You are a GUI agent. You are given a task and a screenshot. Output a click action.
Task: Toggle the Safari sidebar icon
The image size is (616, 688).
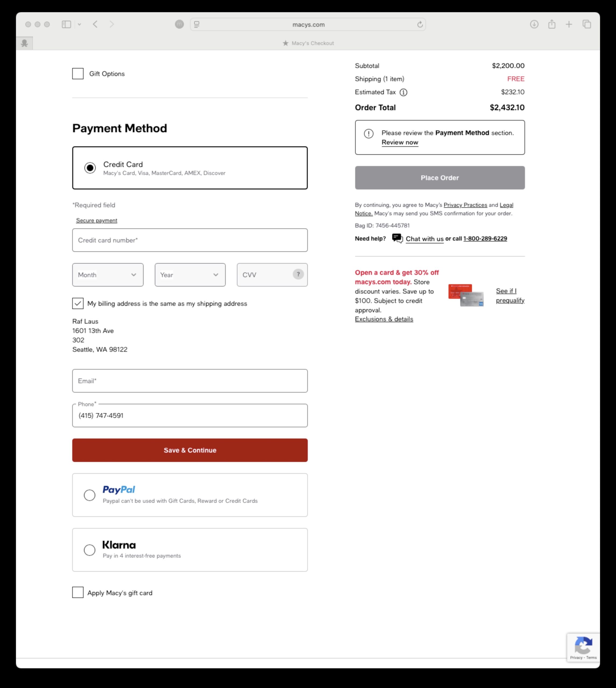point(66,24)
